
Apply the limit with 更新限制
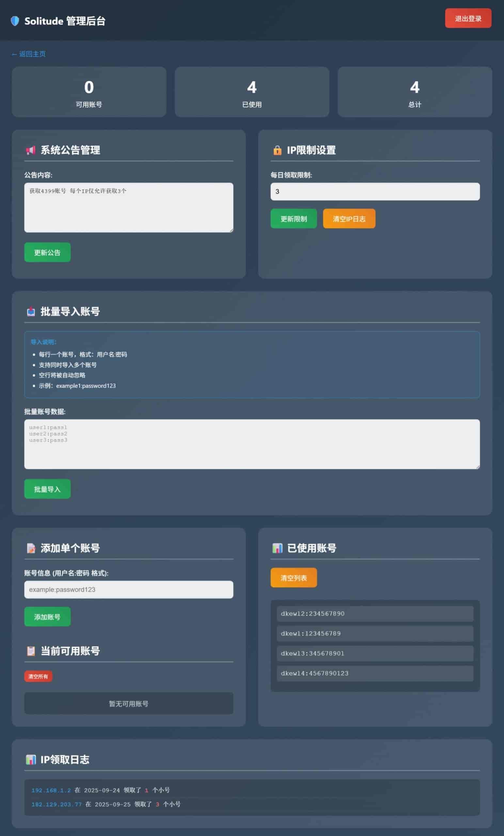pyautogui.click(x=294, y=219)
